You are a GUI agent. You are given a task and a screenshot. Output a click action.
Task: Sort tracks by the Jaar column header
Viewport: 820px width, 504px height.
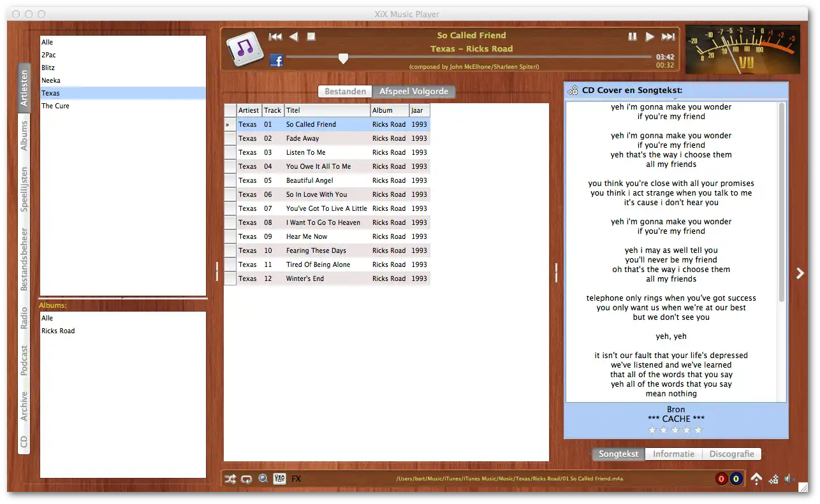(x=420, y=110)
